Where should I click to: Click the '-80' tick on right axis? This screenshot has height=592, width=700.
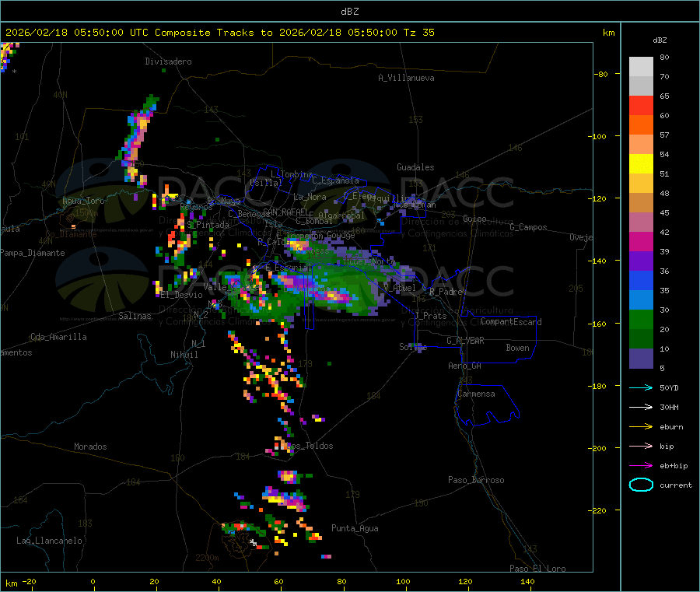point(601,74)
